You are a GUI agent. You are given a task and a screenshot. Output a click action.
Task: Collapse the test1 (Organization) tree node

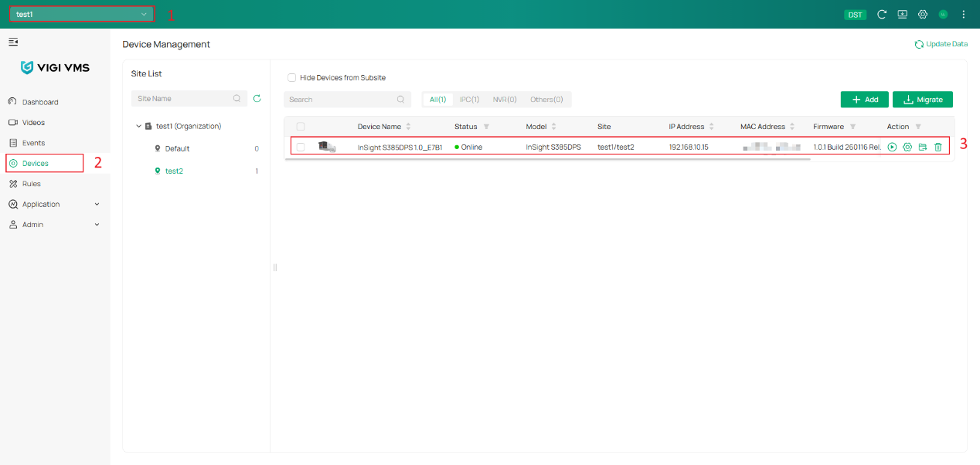coord(138,126)
